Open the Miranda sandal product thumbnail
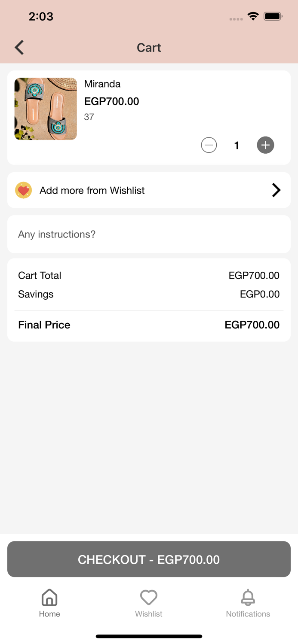Viewport: 298px width, 644px height. (46, 109)
